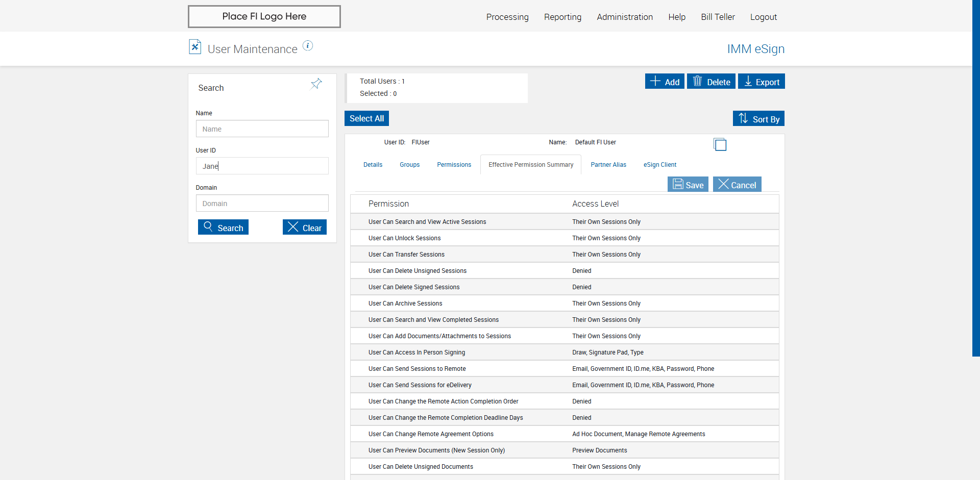The height and width of the screenshot is (480, 980).
Task: Click the Logout link
Action: coord(764,17)
